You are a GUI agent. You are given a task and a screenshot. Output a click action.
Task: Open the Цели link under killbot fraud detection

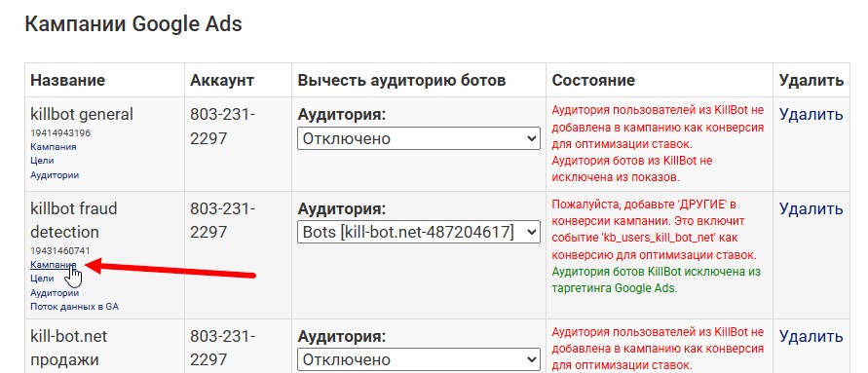point(42,279)
